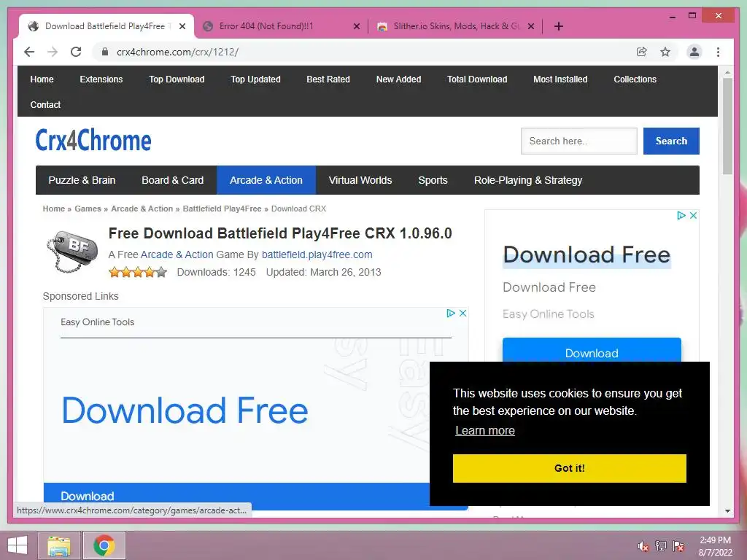747x560 pixels.
Task: Click the address bar URL
Action: pyautogui.click(x=177, y=52)
